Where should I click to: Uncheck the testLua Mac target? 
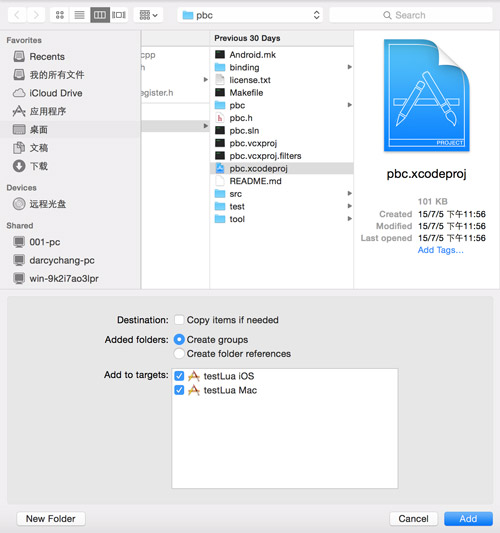pyautogui.click(x=179, y=390)
